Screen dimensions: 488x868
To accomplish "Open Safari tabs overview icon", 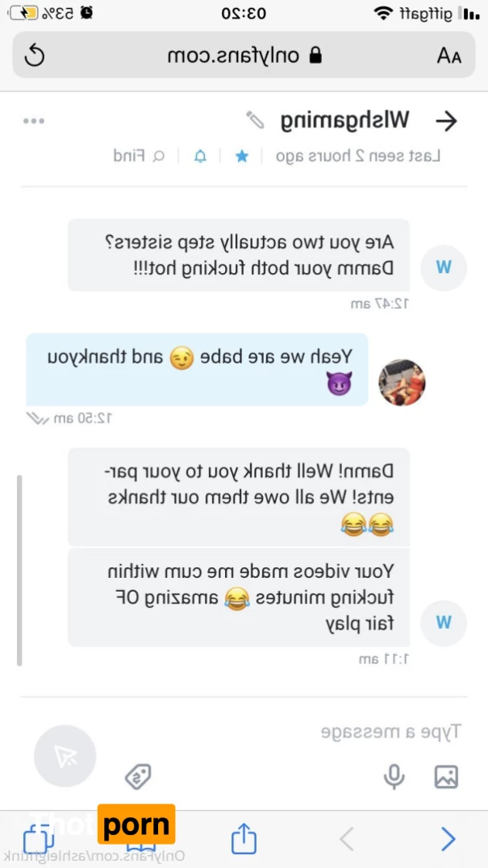I will [x=38, y=839].
